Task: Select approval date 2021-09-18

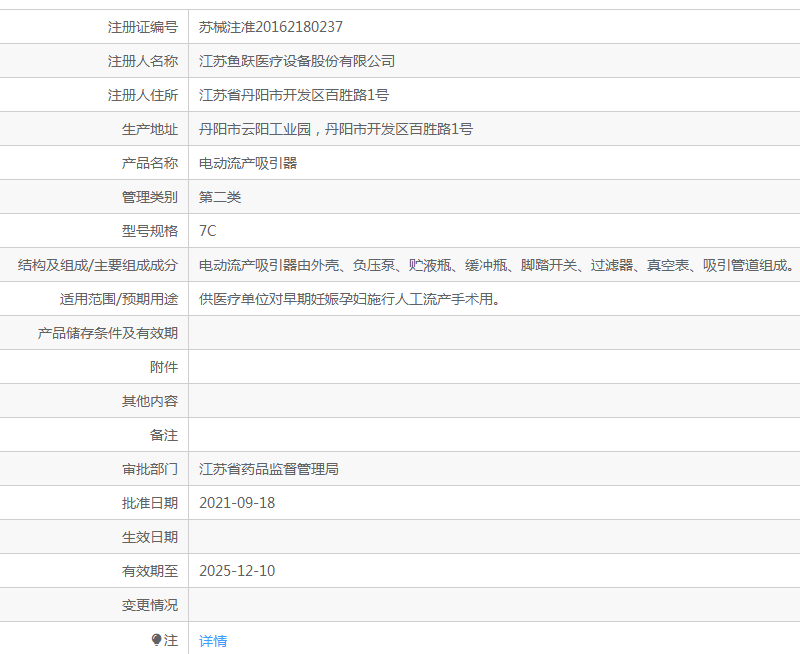Action: click(x=237, y=503)
